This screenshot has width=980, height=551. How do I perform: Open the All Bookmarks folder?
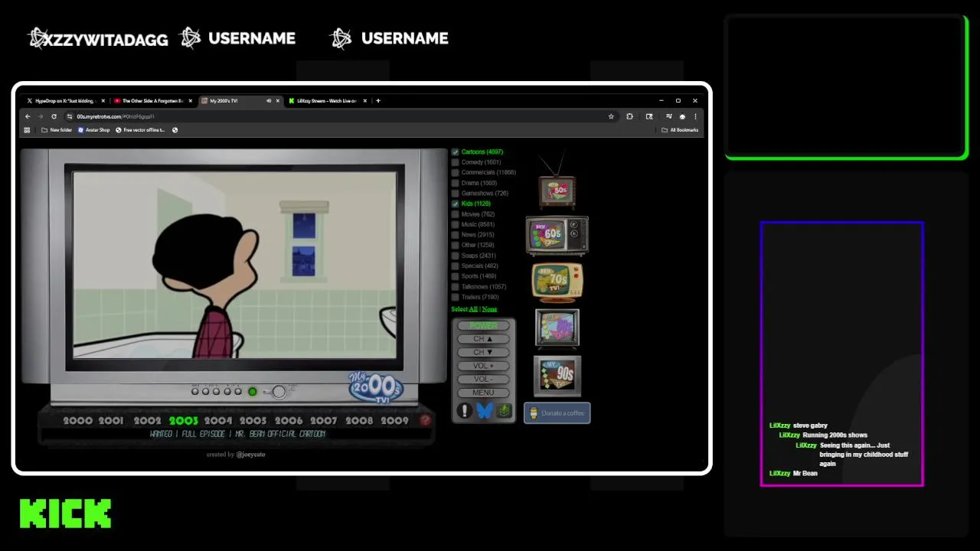[x=680, y=130]
